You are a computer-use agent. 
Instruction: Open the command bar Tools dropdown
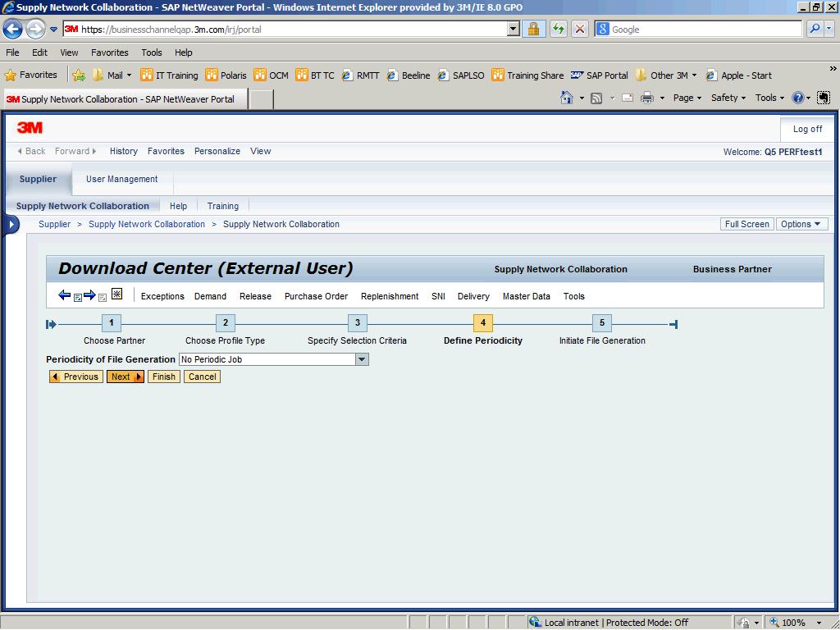pyautogui.click(x=769, y=98)
